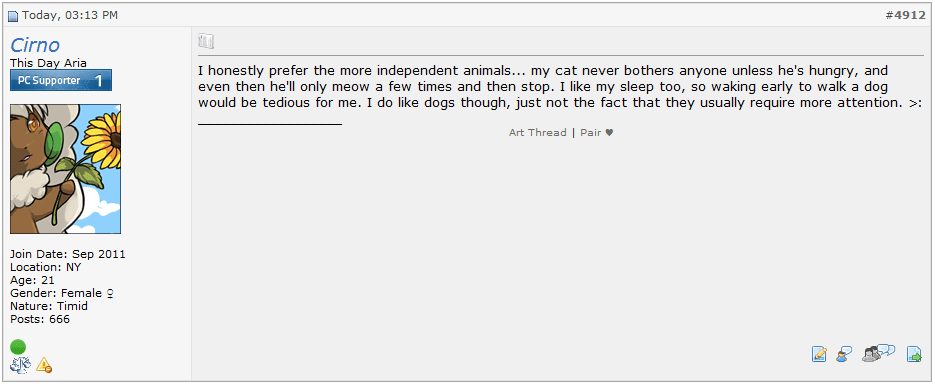
Task: Click the This Day Aria user title
Action: click(x=48, y=63)
